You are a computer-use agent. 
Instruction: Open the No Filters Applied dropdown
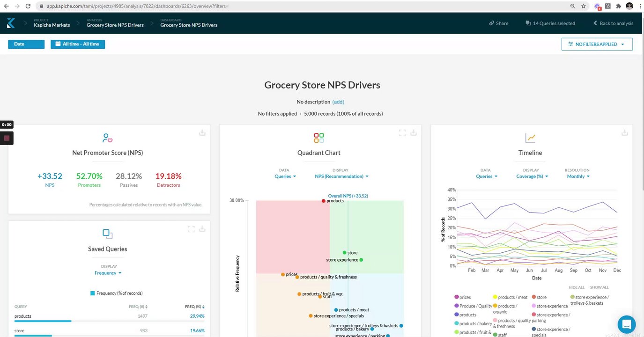pos(597,44)
